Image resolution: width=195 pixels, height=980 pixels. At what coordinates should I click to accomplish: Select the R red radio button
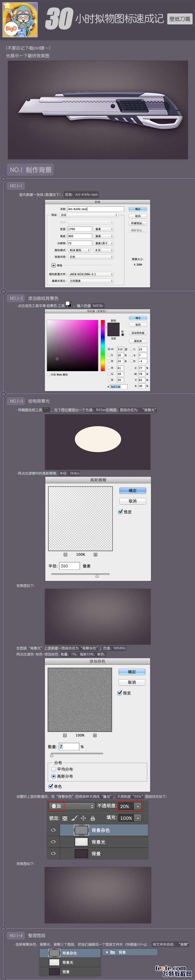tap(109, 368)
